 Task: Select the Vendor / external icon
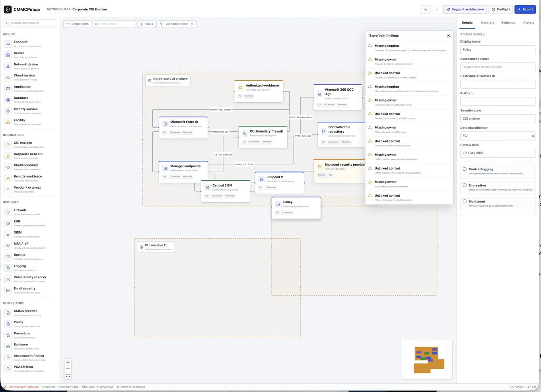coord(8,189)
